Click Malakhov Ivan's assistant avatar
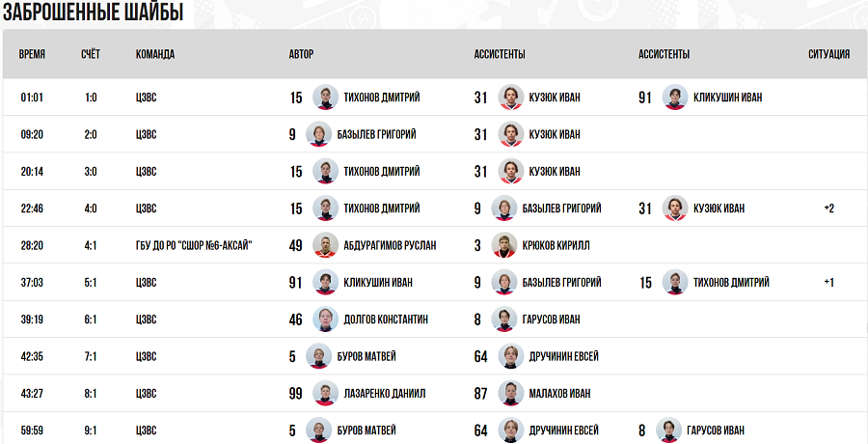868x444 pixels. pos(510,393)
